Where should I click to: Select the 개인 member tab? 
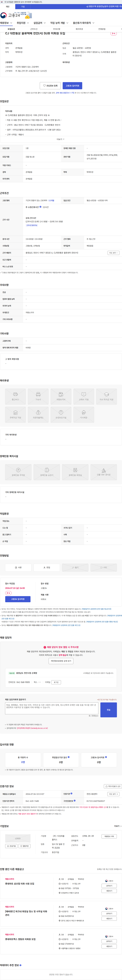point(8,6)
